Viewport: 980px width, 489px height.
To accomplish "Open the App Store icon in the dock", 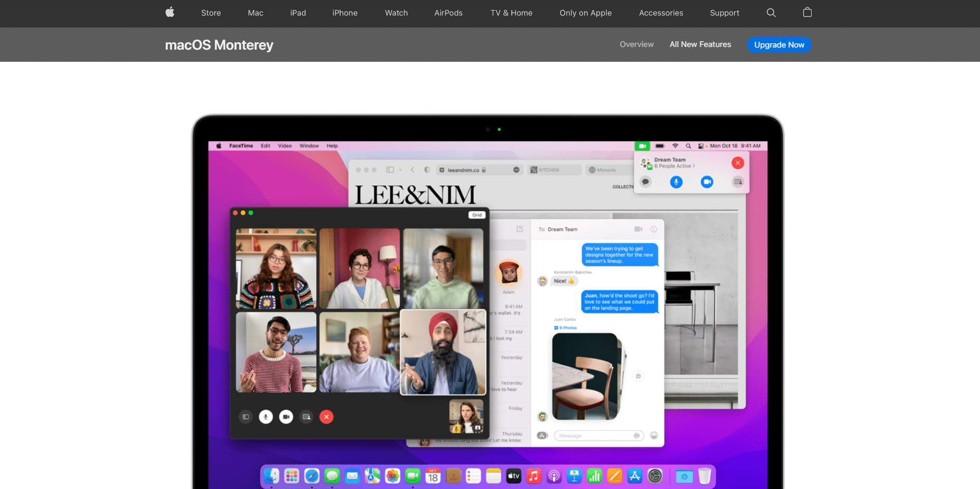I will (635, 476).
